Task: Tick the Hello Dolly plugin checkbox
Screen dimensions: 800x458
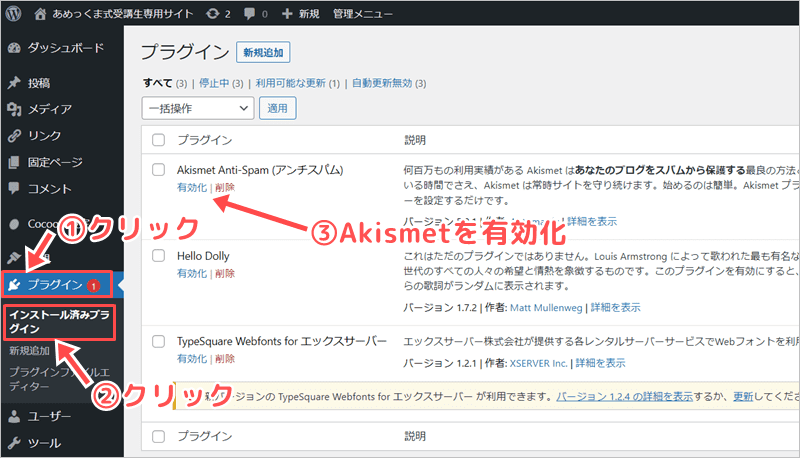Action: pos(158,256)
